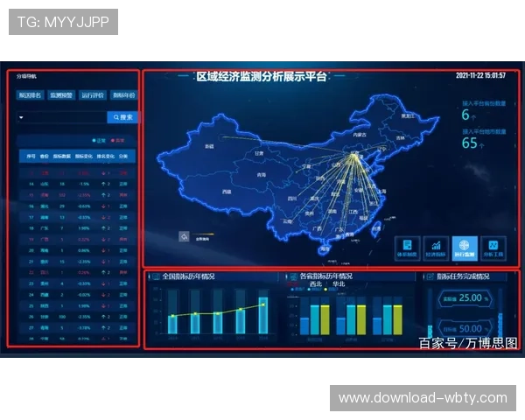Viewport: 525px width, 420px height.
Task: Click the 50.00 target value gauge
Action: click(465, 329)
